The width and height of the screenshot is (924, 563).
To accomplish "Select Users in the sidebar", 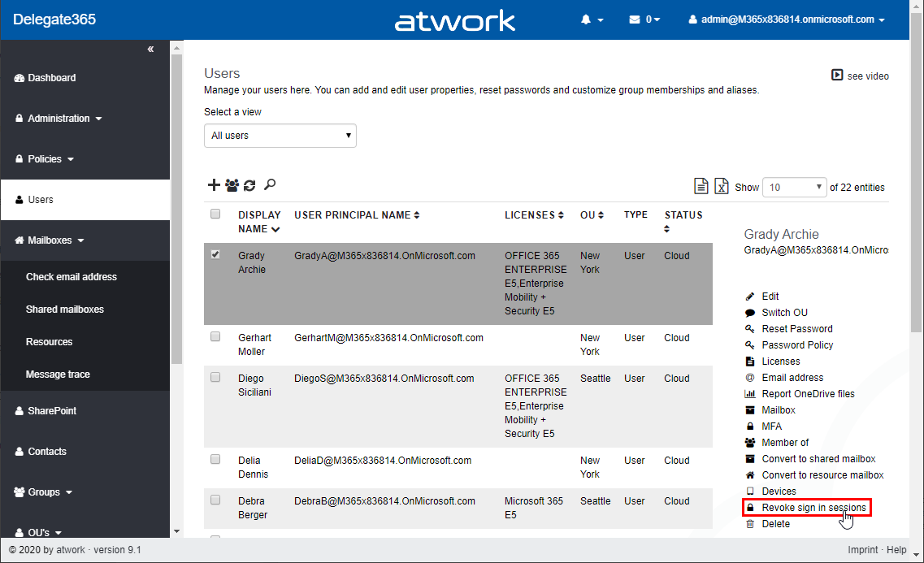I will (85, 200).
